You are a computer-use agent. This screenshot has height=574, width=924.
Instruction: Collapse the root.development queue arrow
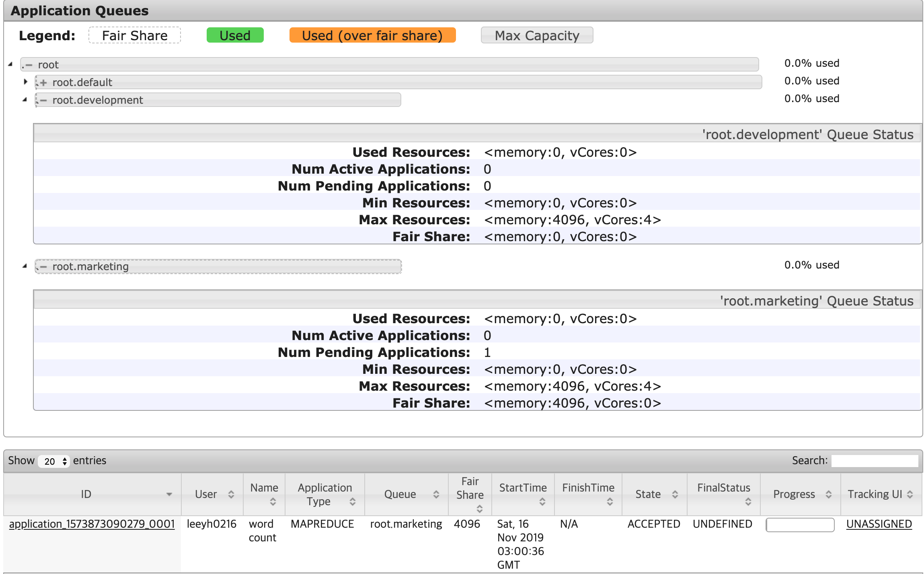[x=25, y=100]
